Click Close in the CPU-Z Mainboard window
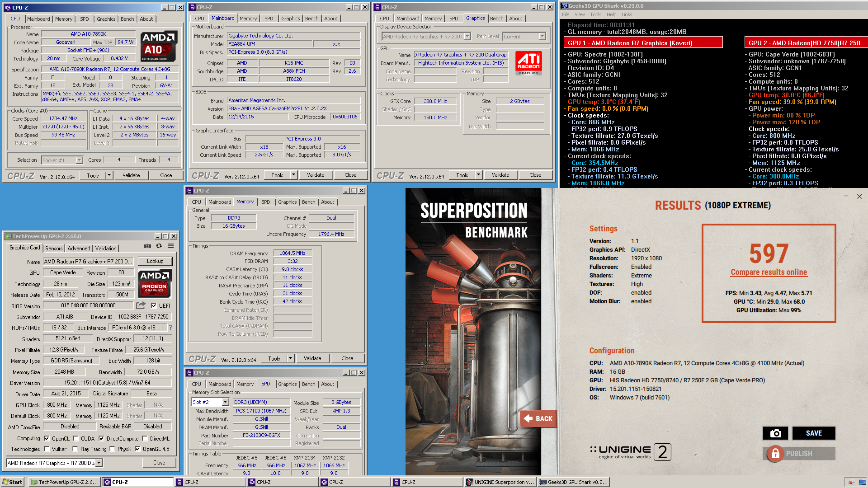868x488 pixels. tap(350, 175)
